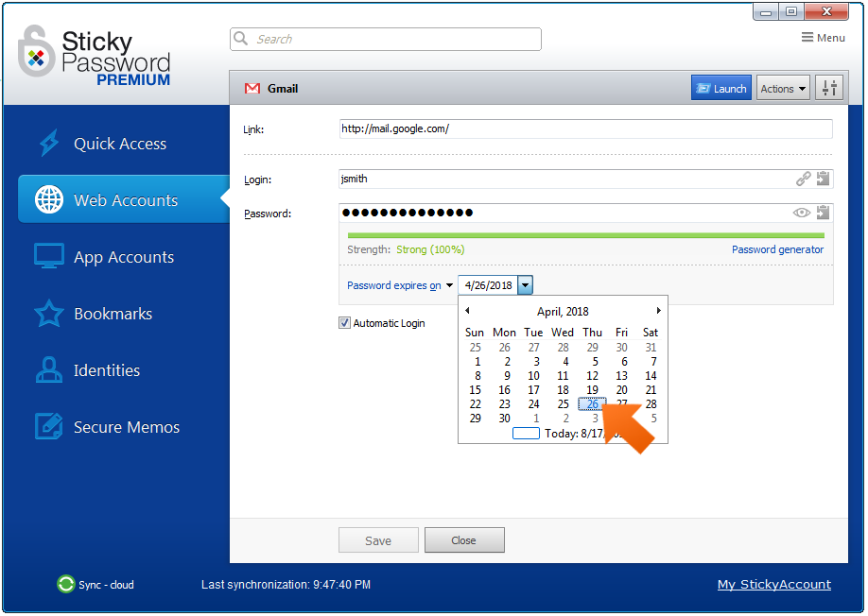Pick day 10 in the April calendar

pos(533,376)
